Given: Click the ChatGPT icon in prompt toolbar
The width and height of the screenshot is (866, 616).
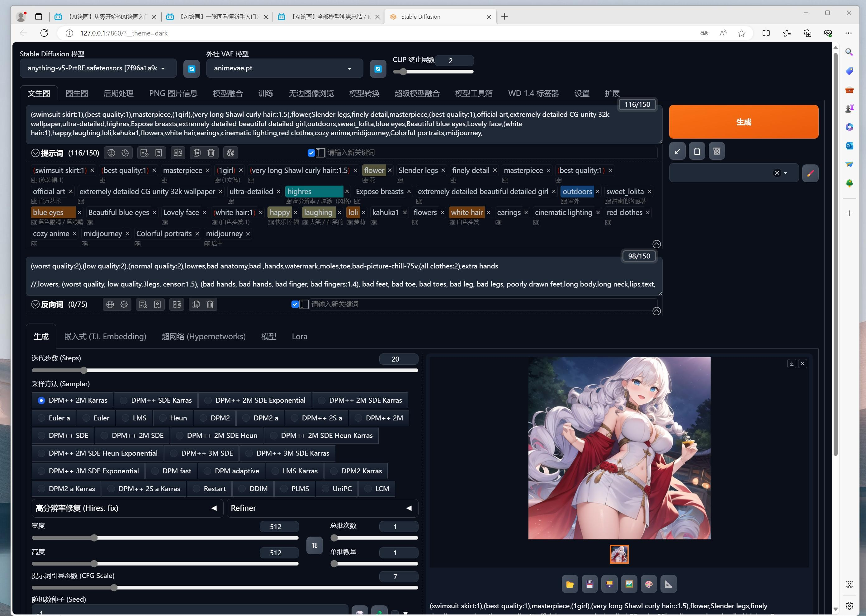Looking at the screenshot, I should (x=230, y=153).
